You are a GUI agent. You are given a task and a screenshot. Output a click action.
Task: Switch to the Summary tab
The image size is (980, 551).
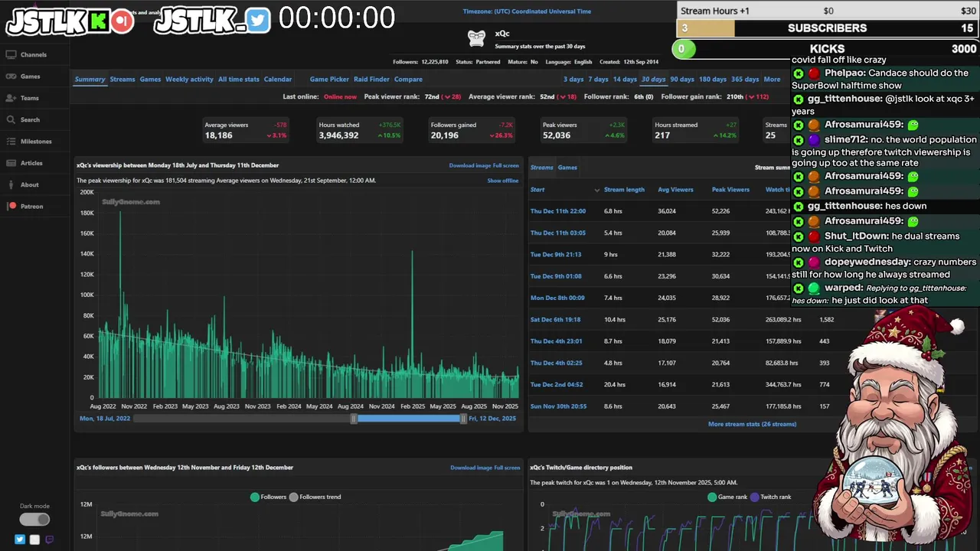[x=90, y=80]
